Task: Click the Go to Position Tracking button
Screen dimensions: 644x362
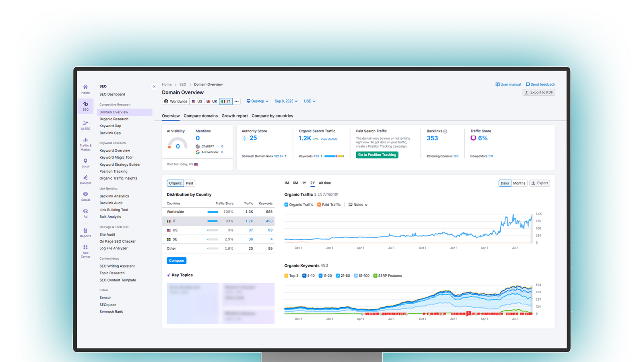Action: (377, 155)
